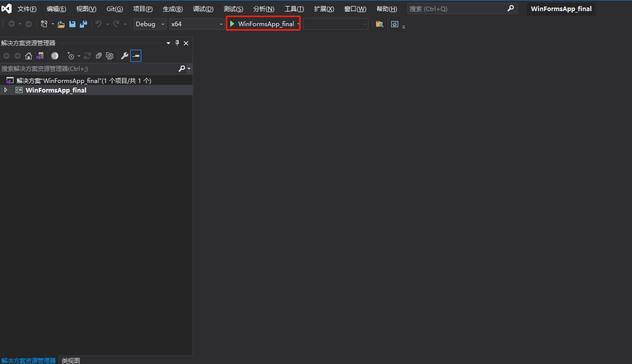
Task: Click the Open File folder icon
Action: click(61, 24)
